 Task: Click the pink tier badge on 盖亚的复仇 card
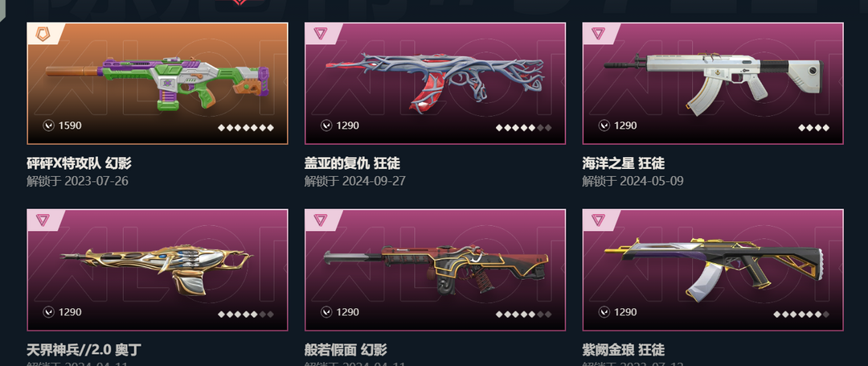[321, 33]
